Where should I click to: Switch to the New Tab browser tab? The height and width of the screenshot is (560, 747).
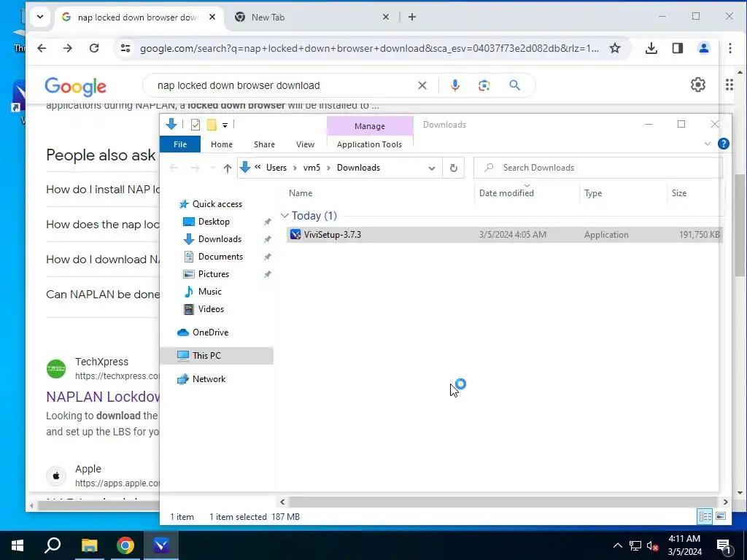pyautogui.click(x=268, y=17)
